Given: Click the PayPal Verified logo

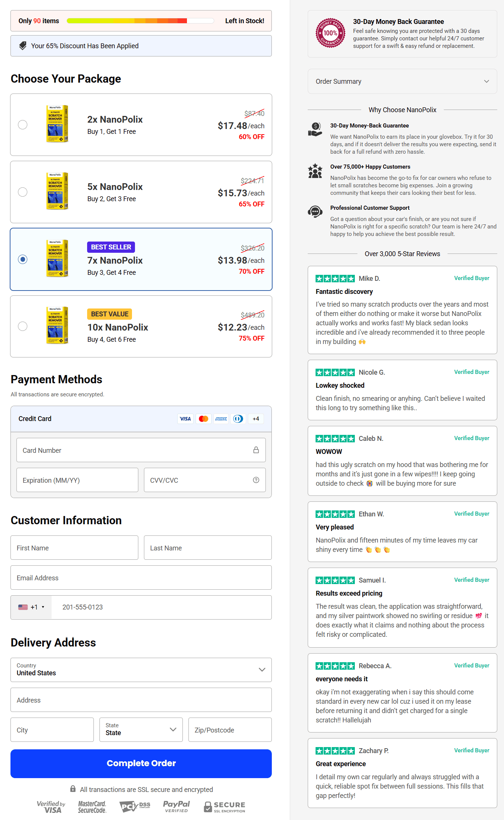Looking at the screenshot, I should tap(176, 807).
